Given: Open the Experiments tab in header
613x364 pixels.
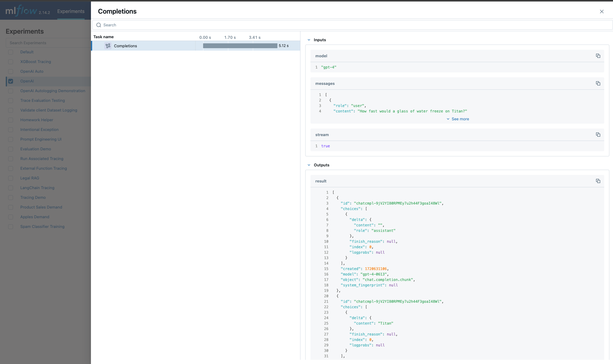Looking at the screenshot, I should pos(71,11).
